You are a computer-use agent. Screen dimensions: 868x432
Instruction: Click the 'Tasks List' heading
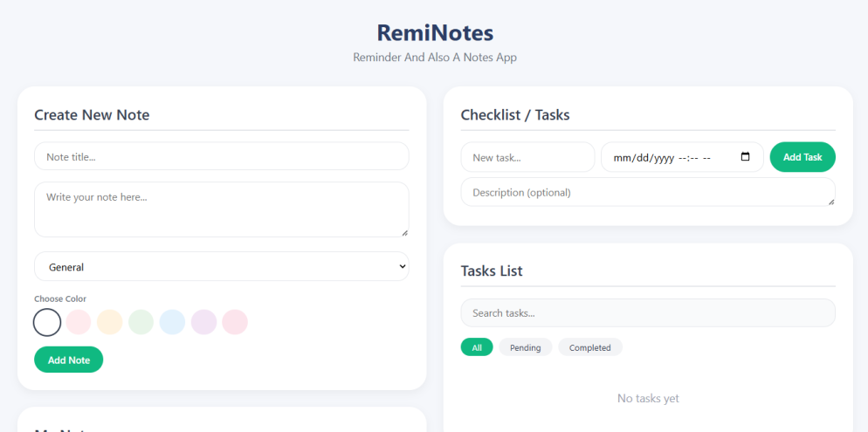[x=492, y=271]
